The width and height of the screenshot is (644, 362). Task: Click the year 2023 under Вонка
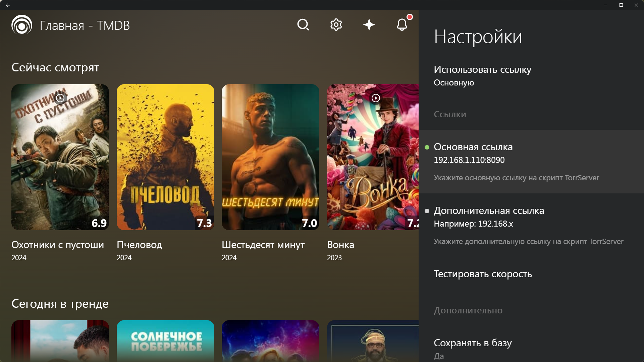334,258
